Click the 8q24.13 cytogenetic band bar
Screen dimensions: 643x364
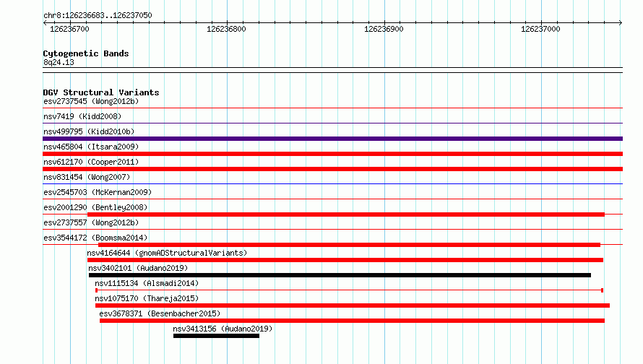332,70
